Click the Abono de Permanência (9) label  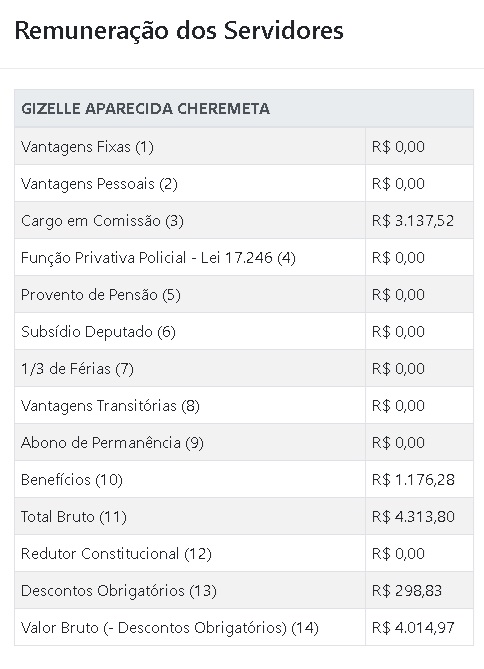tap(112, 443)
